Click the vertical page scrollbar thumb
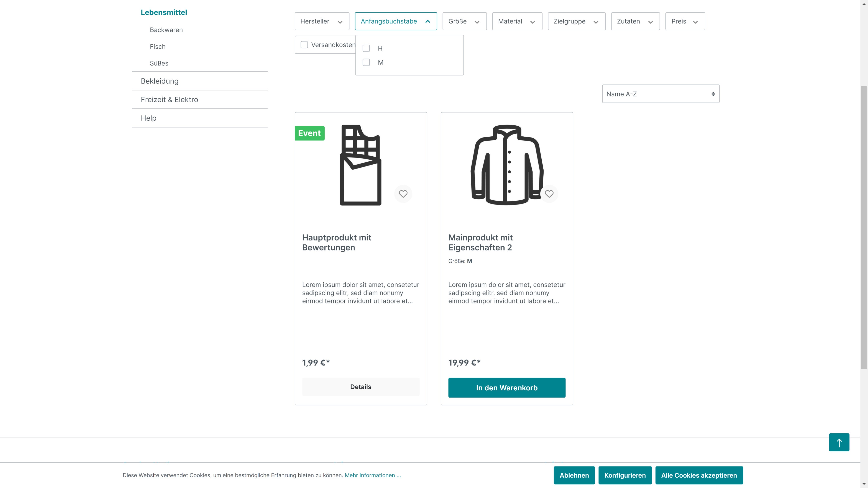Image resolution: width=868 pixels, height=488 pixels. 864,227
